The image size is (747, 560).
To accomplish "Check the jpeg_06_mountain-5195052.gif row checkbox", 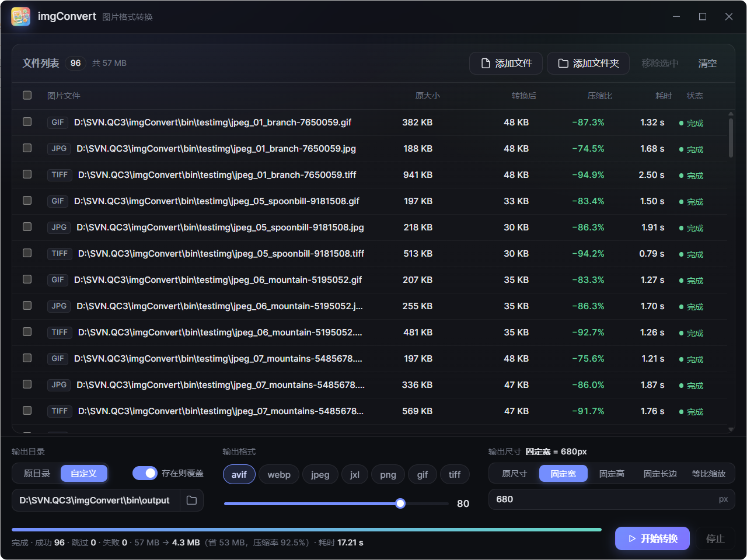I will point(27,279).
